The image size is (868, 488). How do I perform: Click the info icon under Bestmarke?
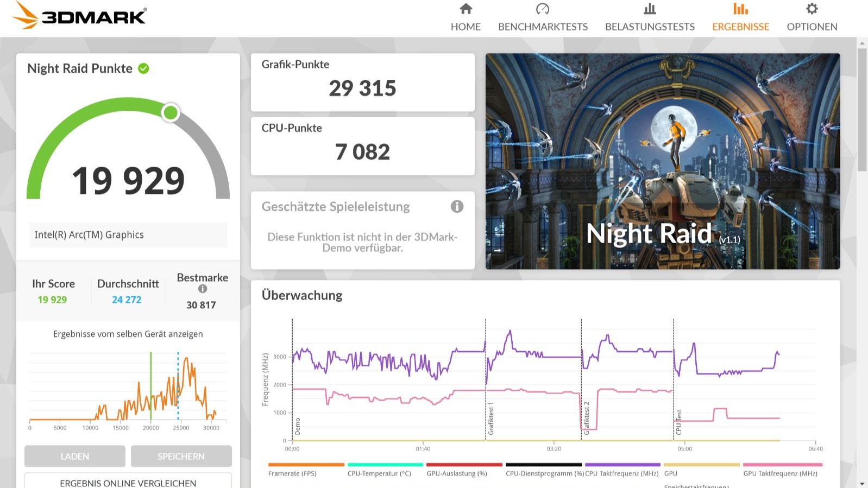(202, 289)
